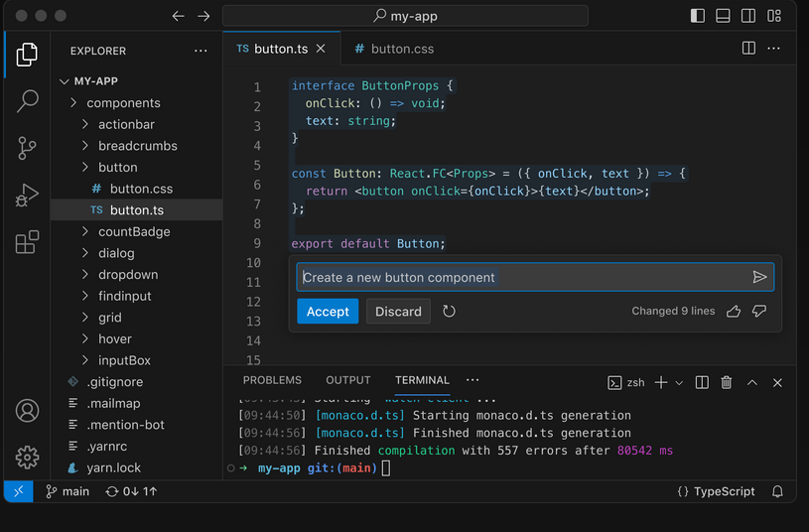809x532 pixels.
Task: Open the Accounts menu icon
Action: (27, 411)
